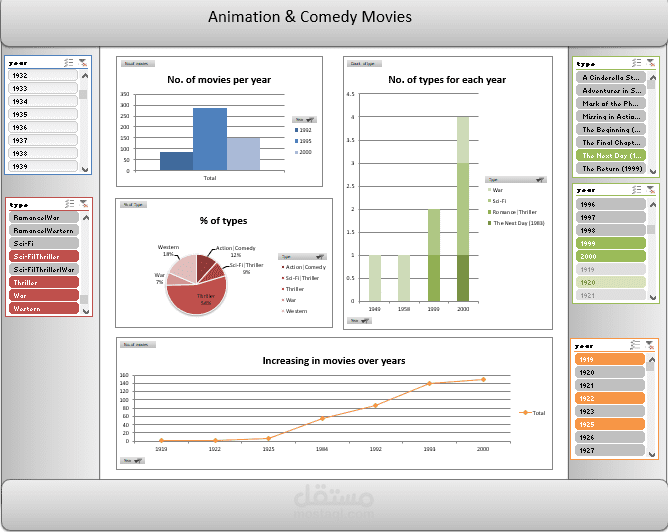Deselect Western in the red type slicer
668x532 pixels.
point(44,308)
